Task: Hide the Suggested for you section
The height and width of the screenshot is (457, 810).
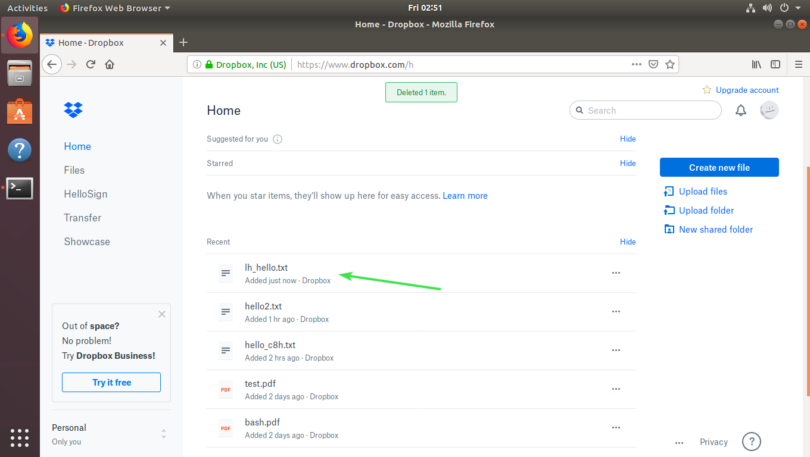Action: [628, 139]
